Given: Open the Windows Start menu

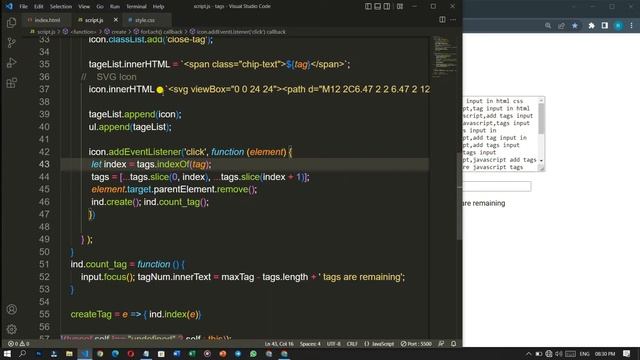Looking at the screenshot, I should 7,353.
